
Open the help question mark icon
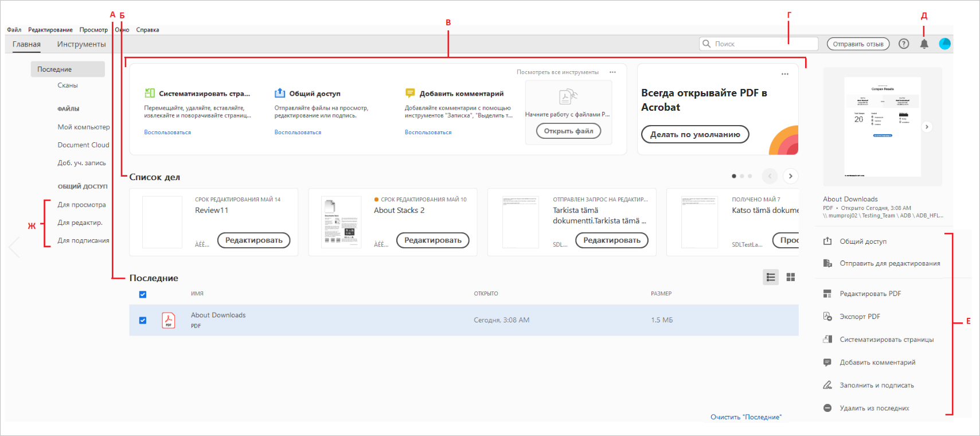[x=904, y=44]
